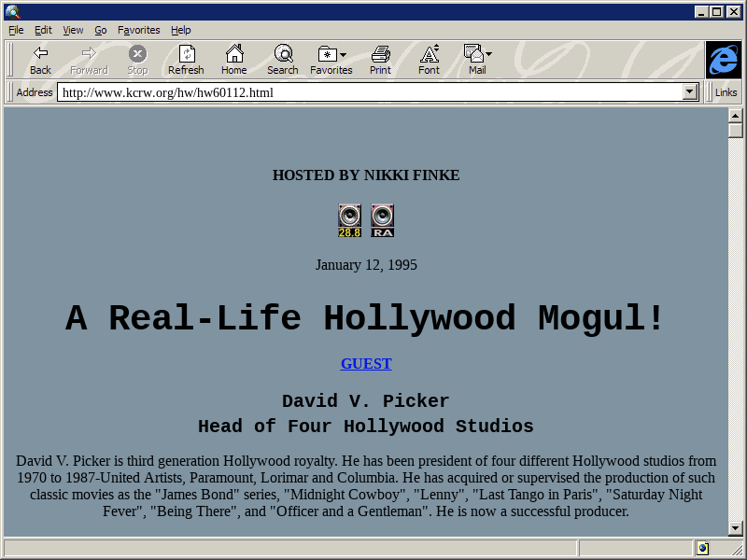Open the File menu
Viewport: 747px width, 560px height.
(x=16, y=30)
